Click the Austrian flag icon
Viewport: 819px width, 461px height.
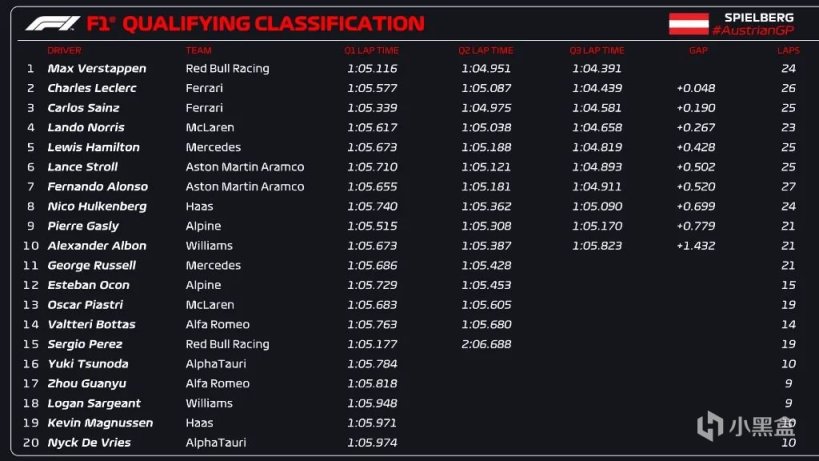tap(689, 23)
